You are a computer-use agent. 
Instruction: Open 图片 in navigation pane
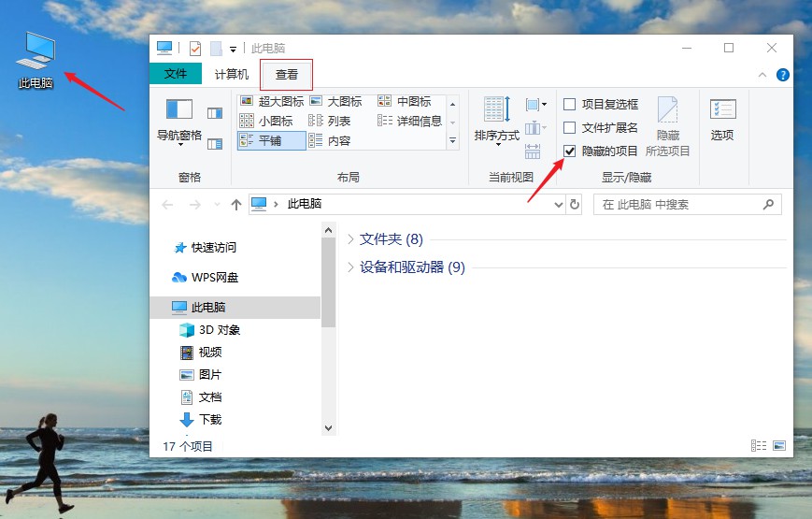(201, 375)
